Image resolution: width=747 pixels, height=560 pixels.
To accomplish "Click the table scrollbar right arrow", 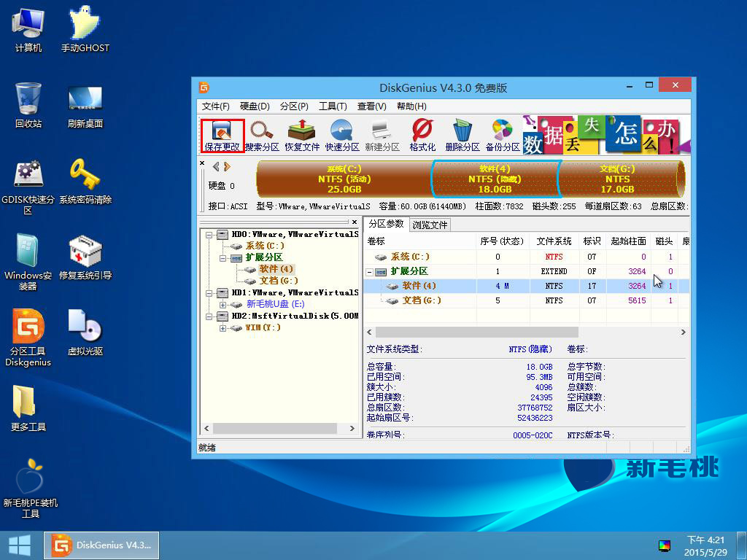I will tap(683, 332).
